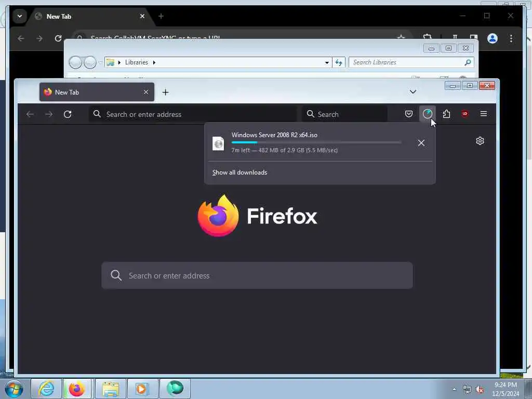Focus the Firefox address bar
Screen dimensions: 532x399
(192, 114)
